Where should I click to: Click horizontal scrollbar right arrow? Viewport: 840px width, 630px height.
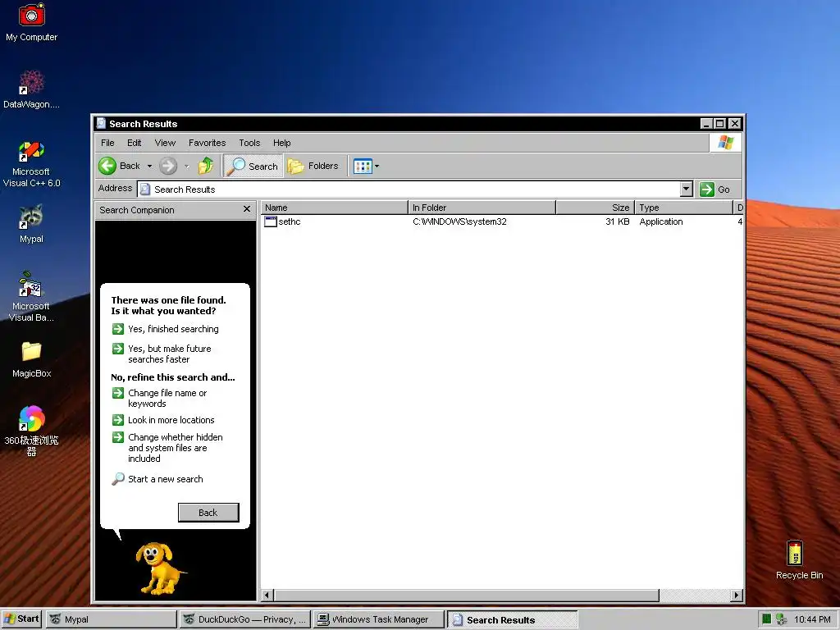click(737, 595)
